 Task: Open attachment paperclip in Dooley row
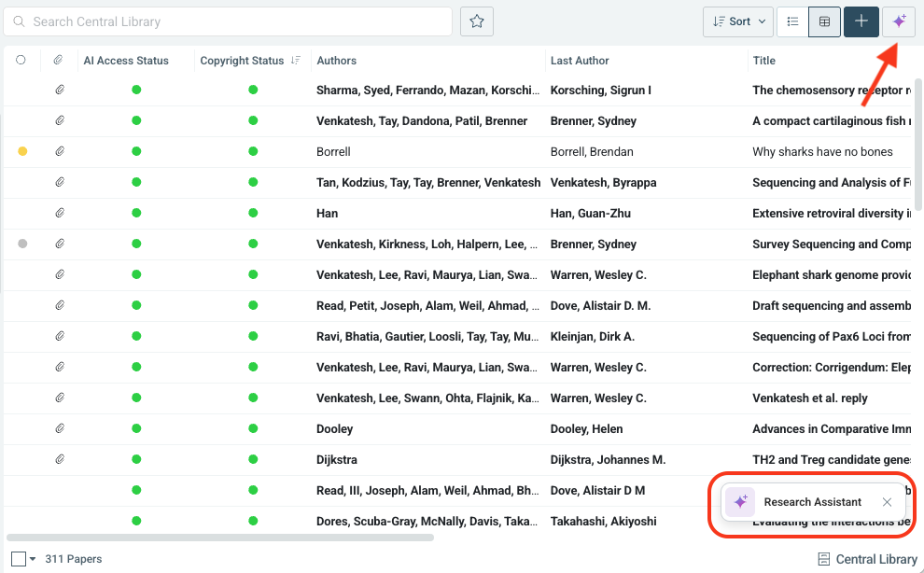[60, 428]
